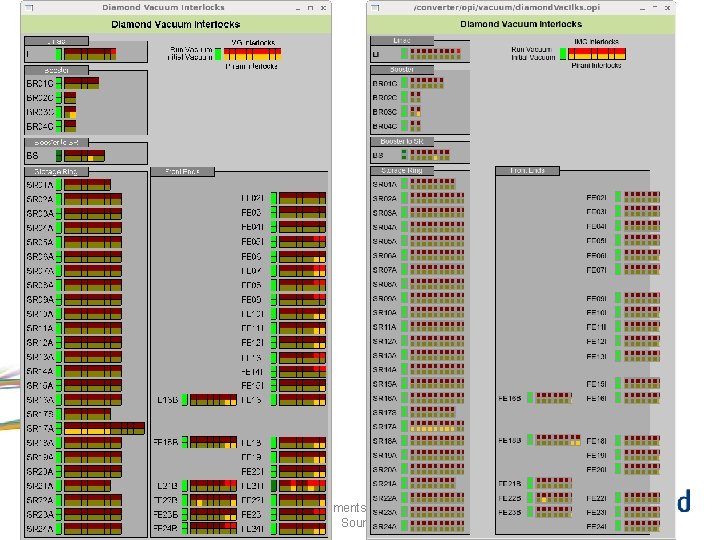Click green LED beside BR01C in right window
Viewport: 720px width, 540px height.
coord(404,83)
